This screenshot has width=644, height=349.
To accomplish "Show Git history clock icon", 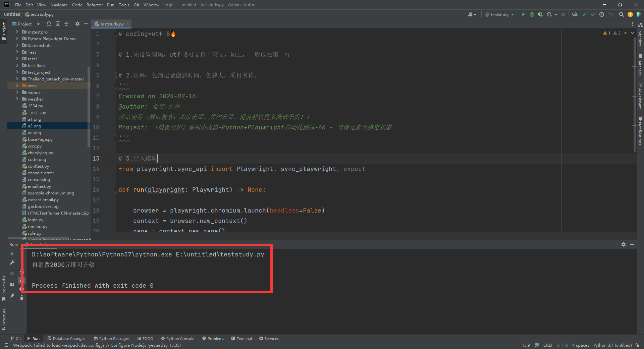I will pos(602,14).
